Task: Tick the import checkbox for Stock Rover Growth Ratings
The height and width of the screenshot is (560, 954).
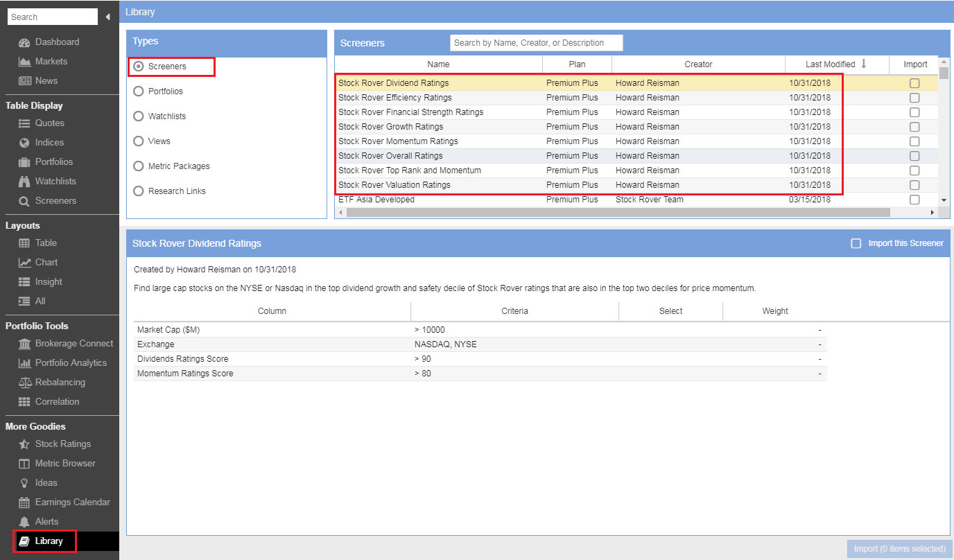Action: pos(914,127)
